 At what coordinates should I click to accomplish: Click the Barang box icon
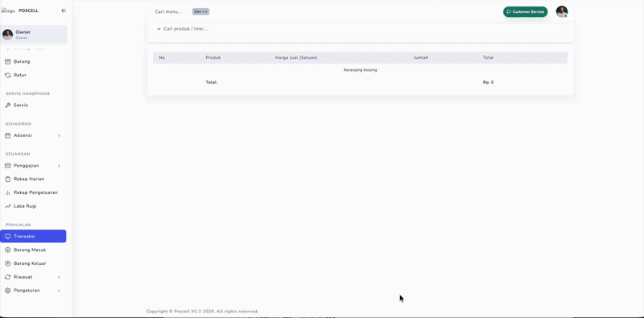click(x=7, y=62)
